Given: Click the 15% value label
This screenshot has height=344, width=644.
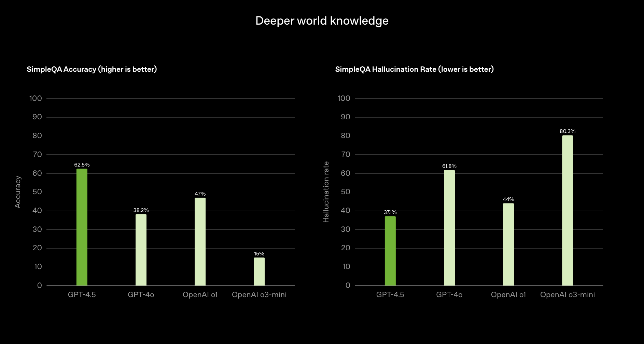Looking at the screenshot, I should [259, 254].
